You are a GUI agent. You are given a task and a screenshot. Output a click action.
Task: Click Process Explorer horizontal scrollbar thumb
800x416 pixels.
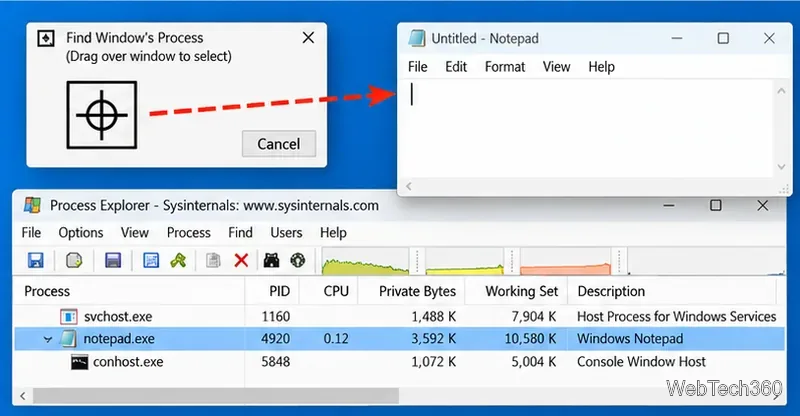pyautogui.click(x=216, y=396)
